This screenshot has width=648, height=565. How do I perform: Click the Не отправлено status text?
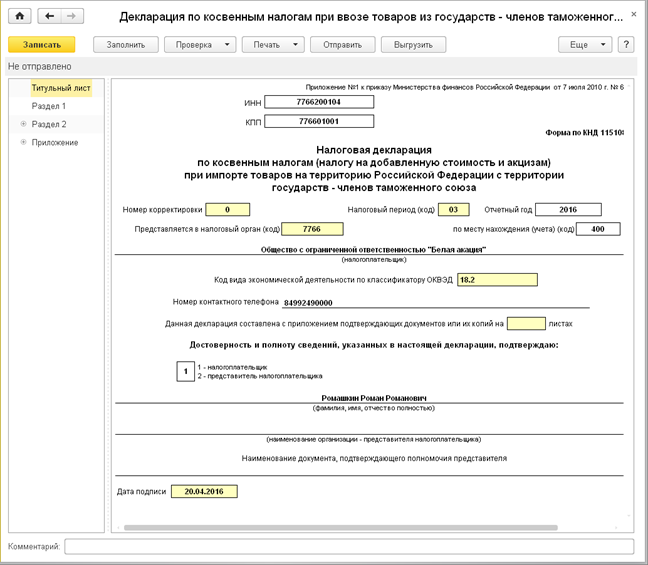[x=40, y=67]
